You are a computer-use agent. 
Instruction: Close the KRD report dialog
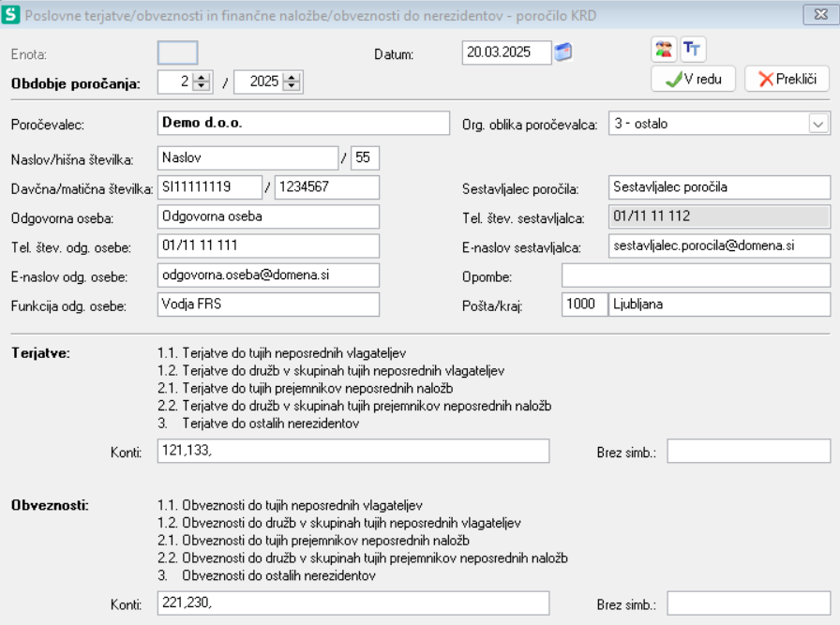(x=819, y=13)
